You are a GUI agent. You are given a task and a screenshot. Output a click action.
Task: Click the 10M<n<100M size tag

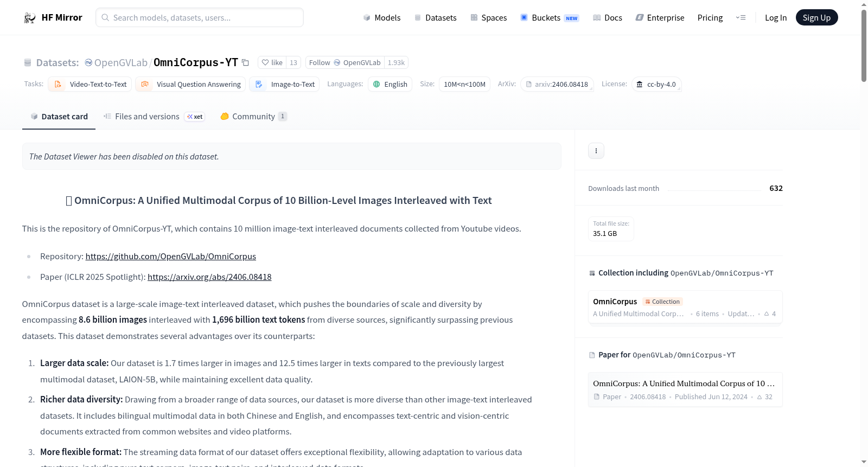click(x=464, y=84)
